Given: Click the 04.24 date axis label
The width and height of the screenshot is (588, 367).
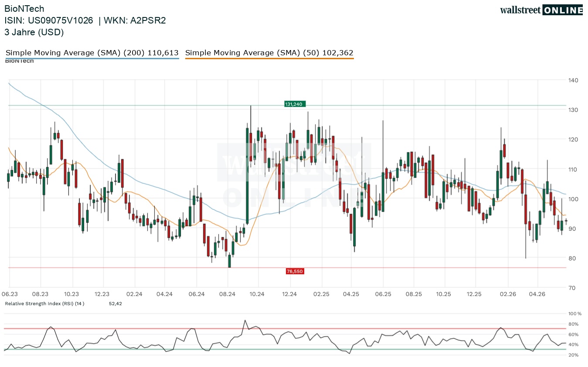Looking at the screenshot, I should coord(165,294).
